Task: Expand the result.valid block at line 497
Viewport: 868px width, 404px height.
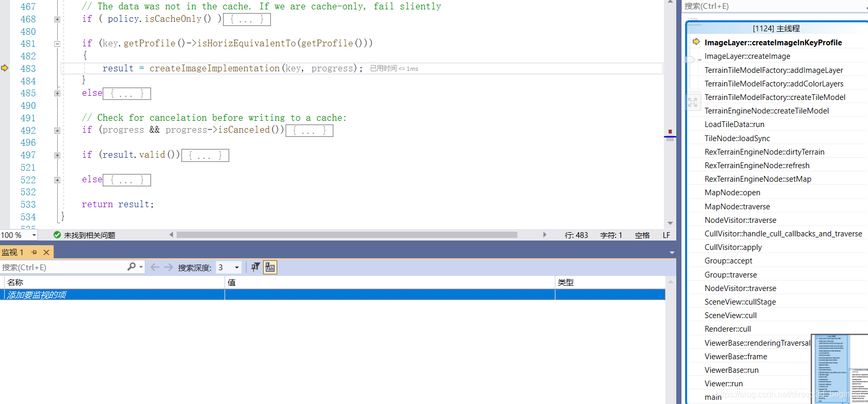Action: 57,155
